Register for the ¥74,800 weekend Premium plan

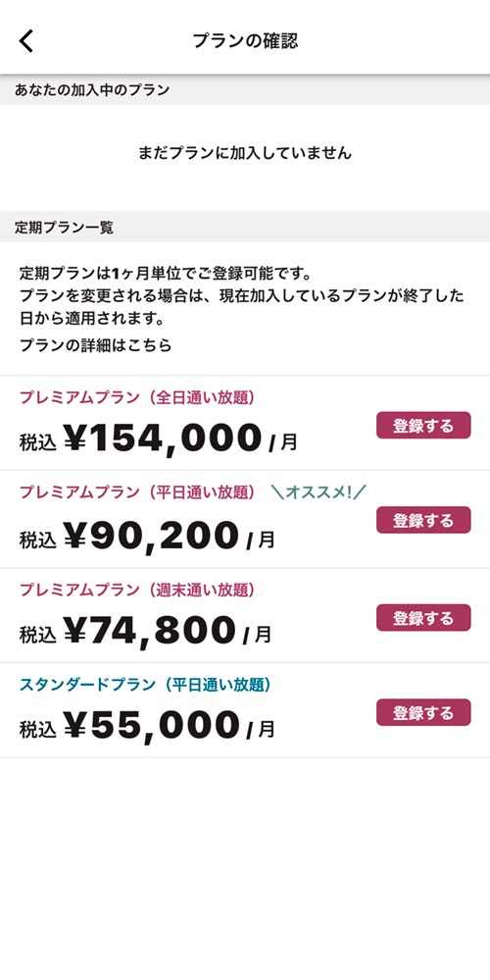click(x=423, y=617)
